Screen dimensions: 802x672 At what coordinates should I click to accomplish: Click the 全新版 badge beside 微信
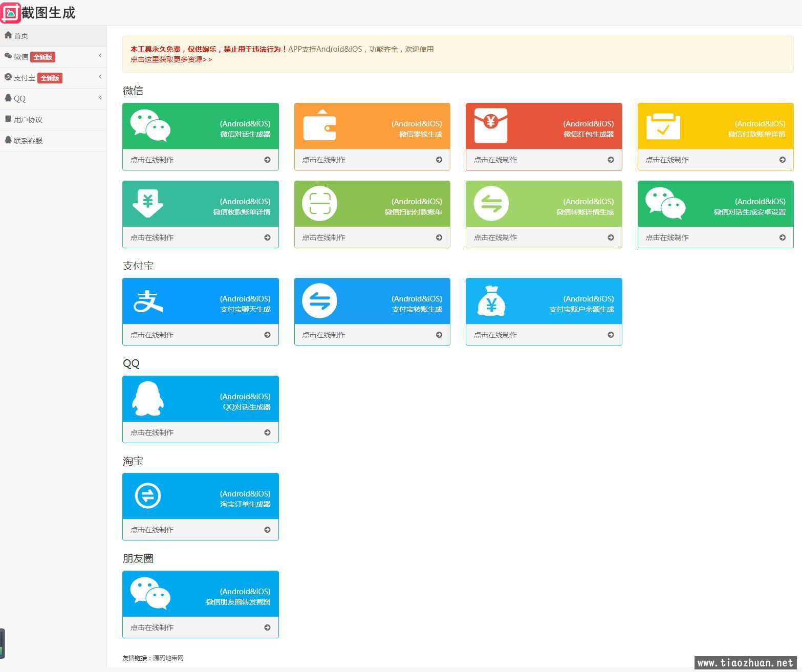[x=42, y=57]
